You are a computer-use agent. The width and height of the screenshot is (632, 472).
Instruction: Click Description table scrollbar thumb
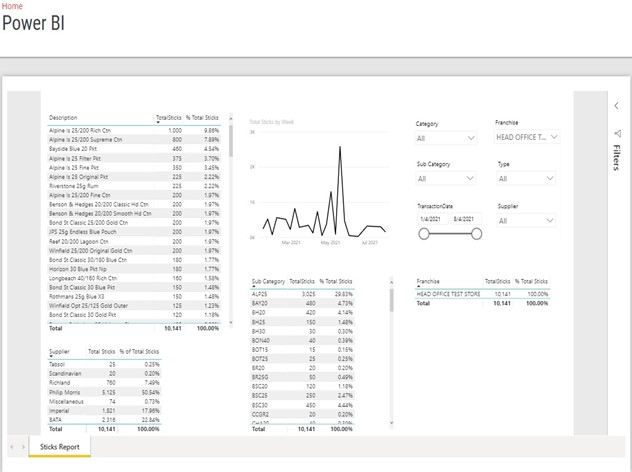point(231,141)
